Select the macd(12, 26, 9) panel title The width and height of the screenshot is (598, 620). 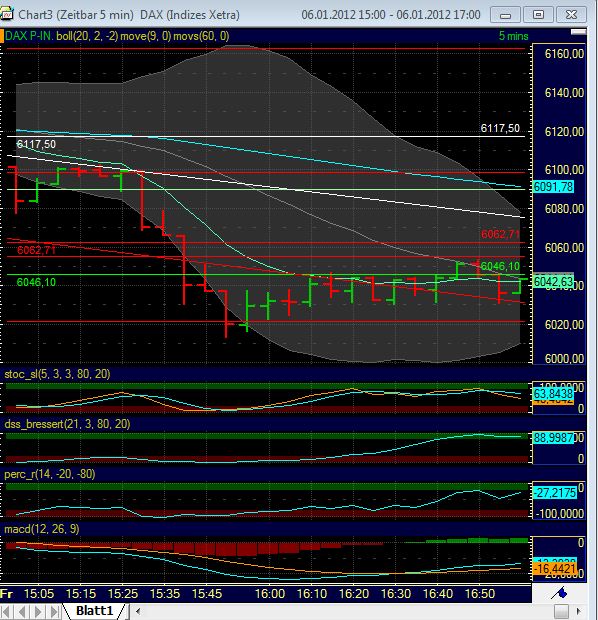[x=42, y=529]
